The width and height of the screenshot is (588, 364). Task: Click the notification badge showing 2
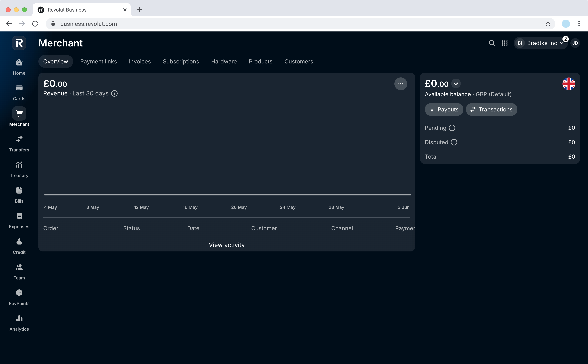coord(565,39)
